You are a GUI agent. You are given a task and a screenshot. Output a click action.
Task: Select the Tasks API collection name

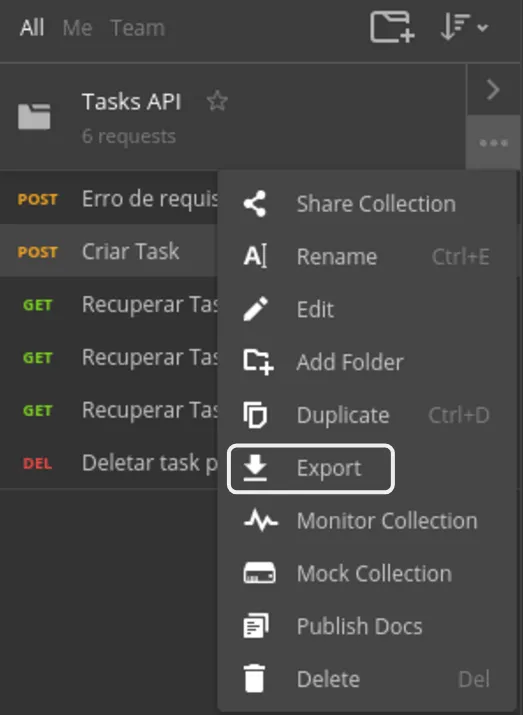pyautogui.click(x=131, y=101)
